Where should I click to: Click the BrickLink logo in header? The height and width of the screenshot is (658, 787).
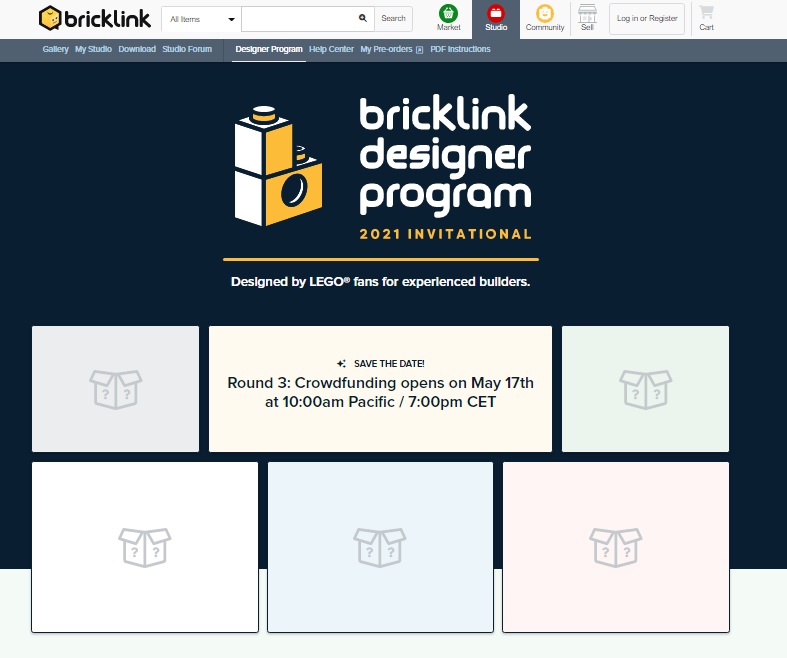point(94,19)
